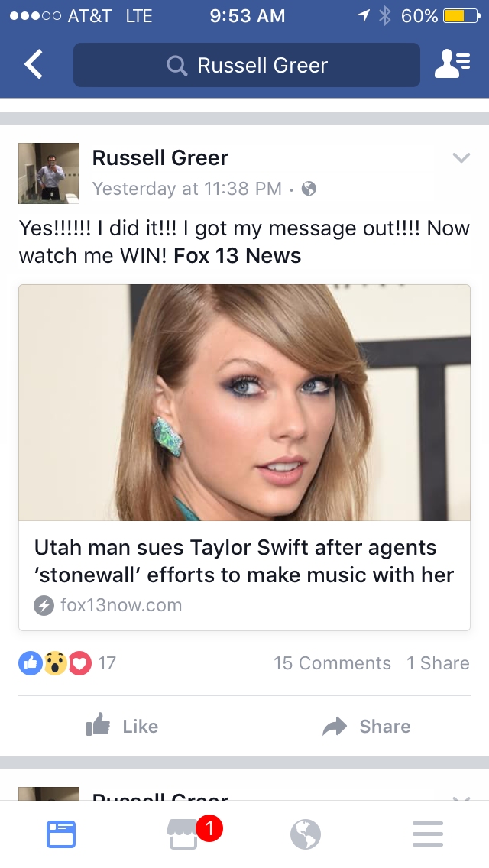
Task: Expand options chevron on second post
Action: (x=461, y=798)
